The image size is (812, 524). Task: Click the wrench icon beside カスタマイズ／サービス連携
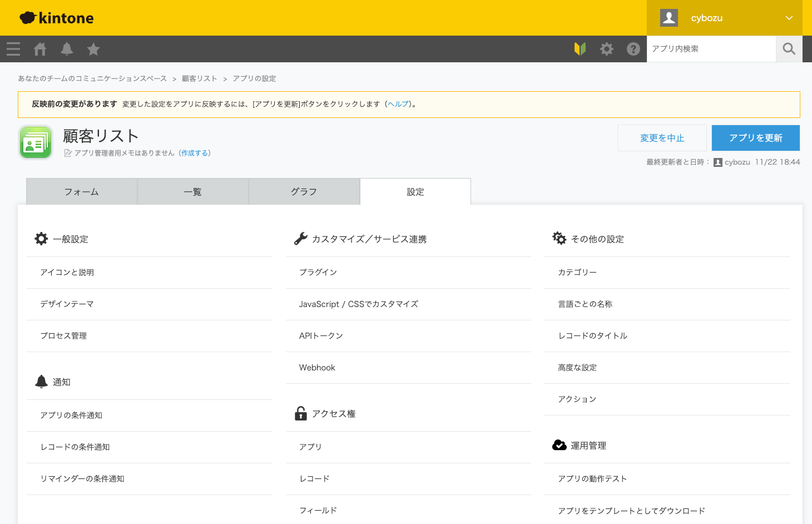coord(300,239)
